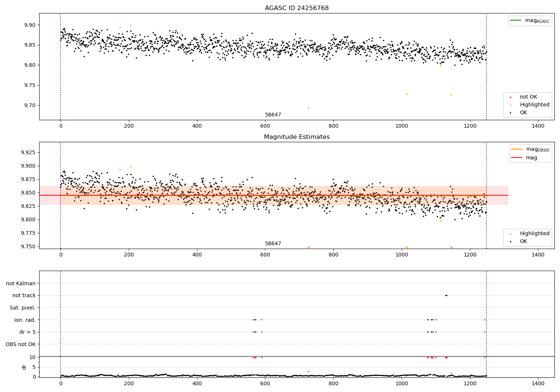Click the "Magnitude Estimates" plot title

[x=297, y=137]
